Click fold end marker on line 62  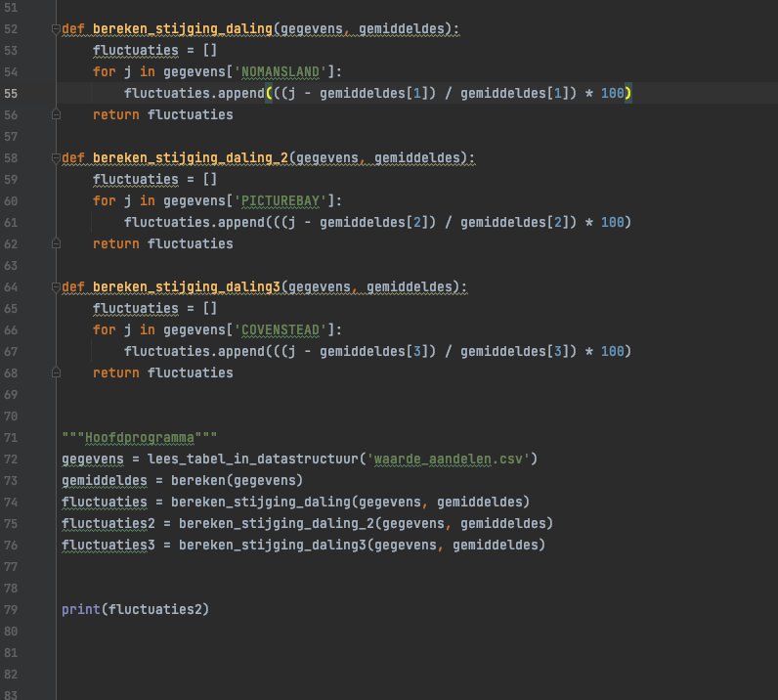coord(56,244)
